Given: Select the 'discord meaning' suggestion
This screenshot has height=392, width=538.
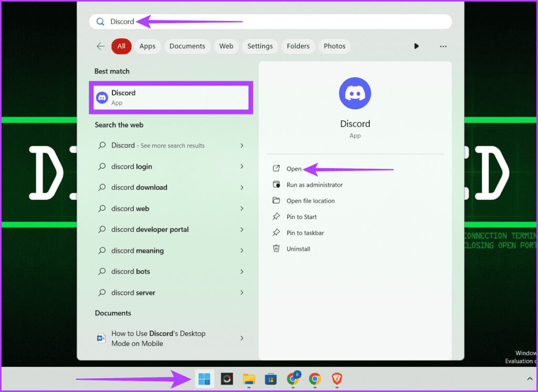Looking at the screenshot, I should click(x=171, y=251).
